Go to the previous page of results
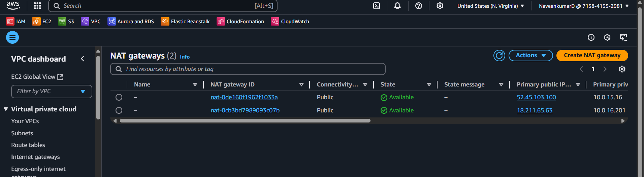644x177 pixels. pyautogui.click(x=581, y=69)
